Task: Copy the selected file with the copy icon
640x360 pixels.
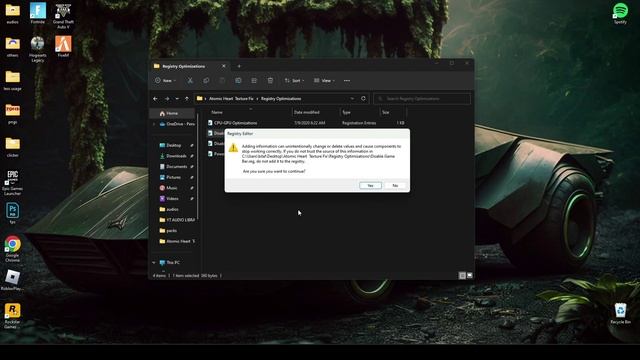Action: tap(206, 80)
